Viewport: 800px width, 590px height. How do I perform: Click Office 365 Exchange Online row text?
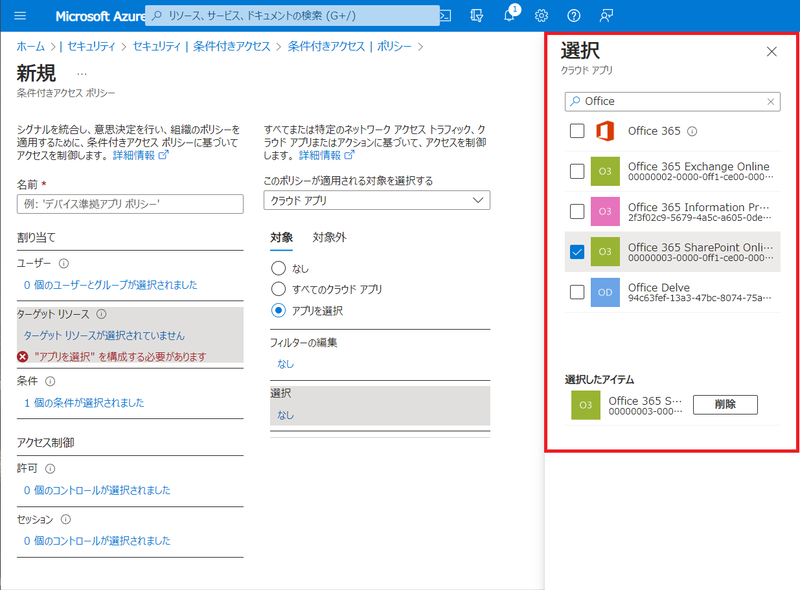700,171
